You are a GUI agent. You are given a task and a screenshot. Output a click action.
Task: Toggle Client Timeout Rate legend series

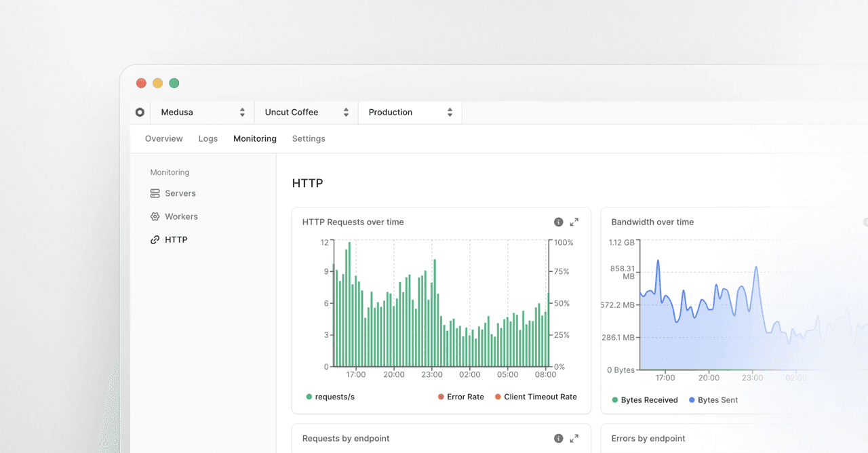point(536,397)
